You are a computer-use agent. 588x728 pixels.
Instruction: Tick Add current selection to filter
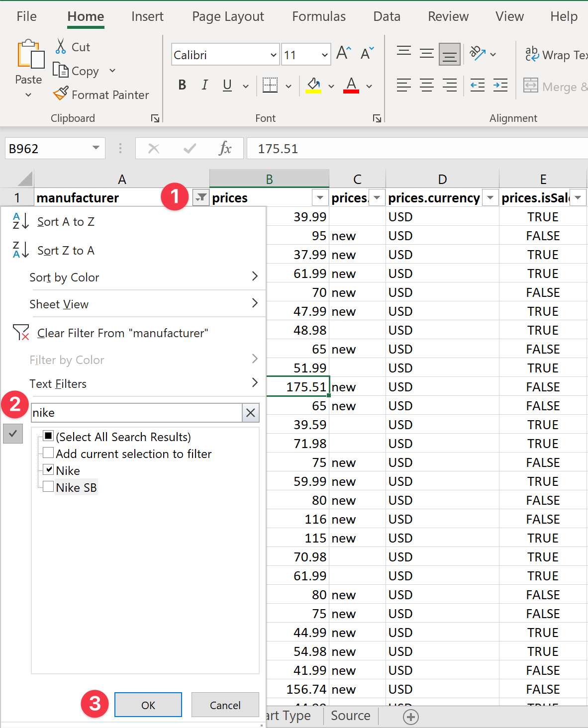coord(48,453)
